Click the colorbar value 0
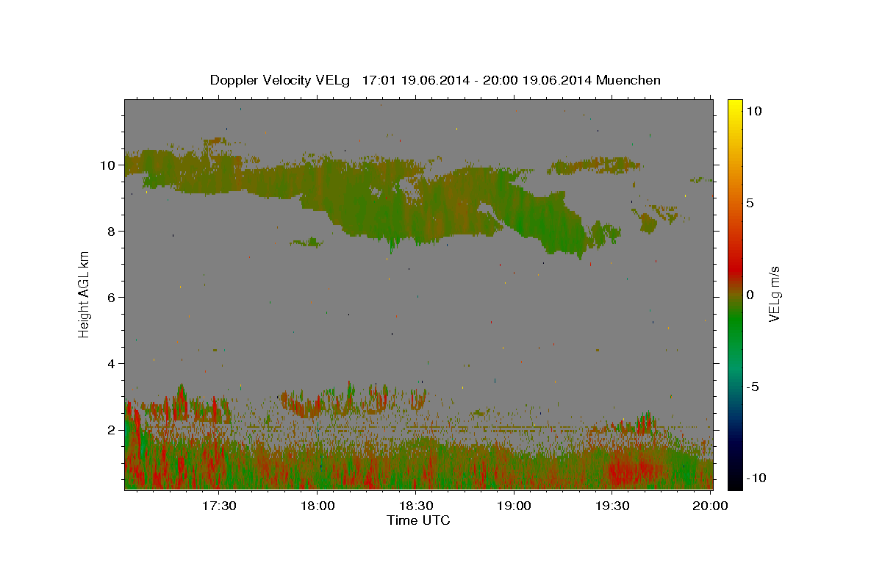 pyautogui.click(x=749, y=295)
